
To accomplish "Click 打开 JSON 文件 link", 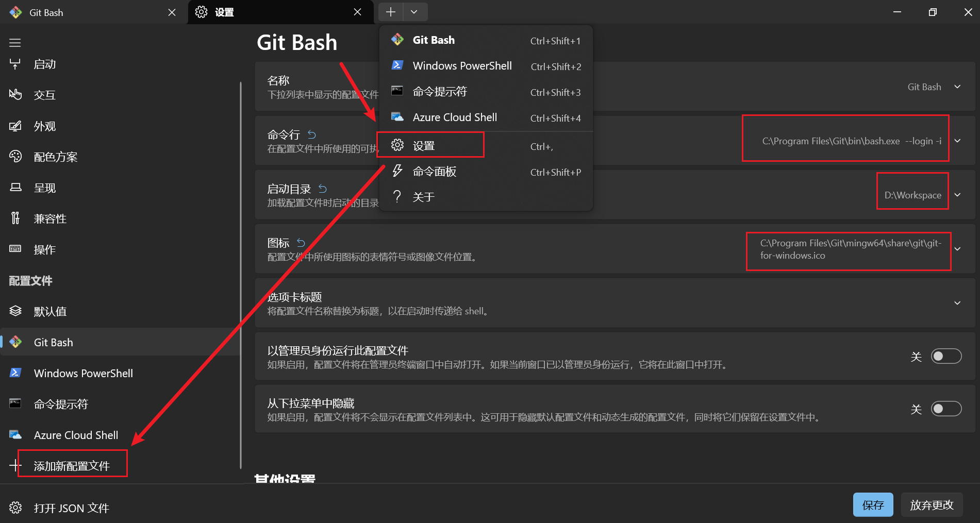I will 72,508.
